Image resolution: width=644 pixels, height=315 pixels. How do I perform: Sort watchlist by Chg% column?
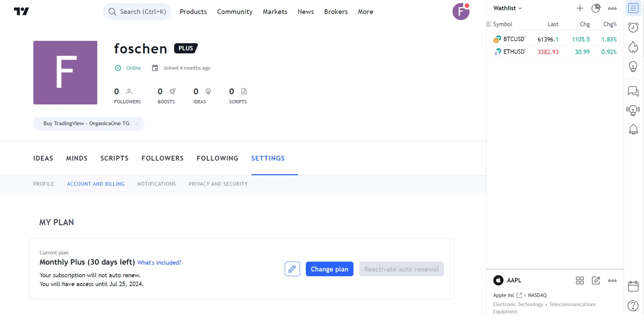pyautogui.click(x=610, y=24)
